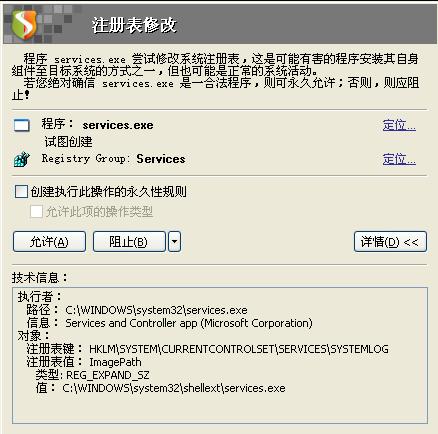This screenshot has width=438, height=434.
Task: Select the bold Services group name
Action: pyautogui.click(x=161, y=159)
